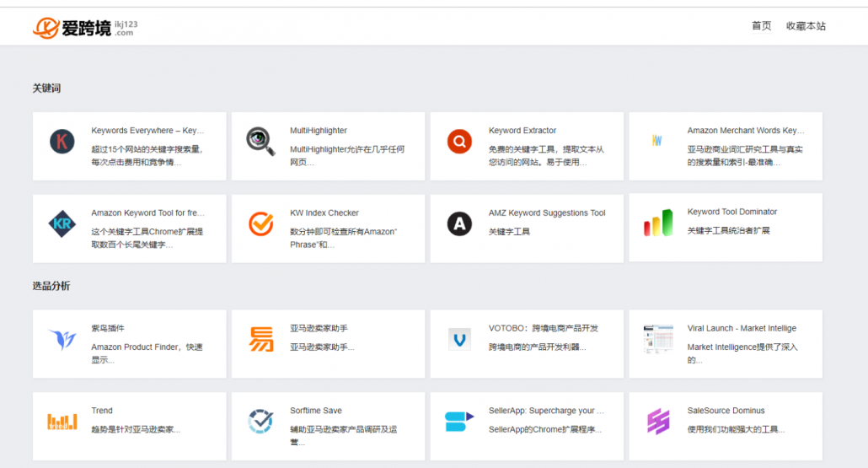Open the KW Index Checker title
The image size is (868, 468).
[324, 213]
